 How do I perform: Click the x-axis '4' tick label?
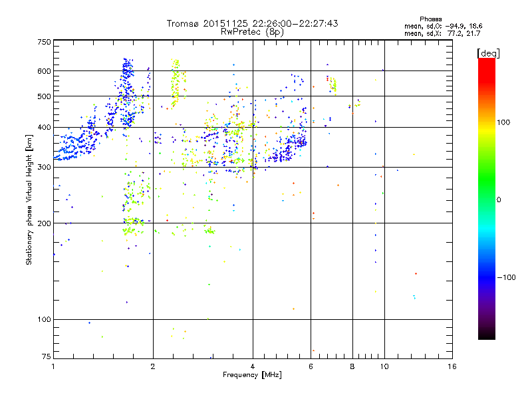click(253, 366)
